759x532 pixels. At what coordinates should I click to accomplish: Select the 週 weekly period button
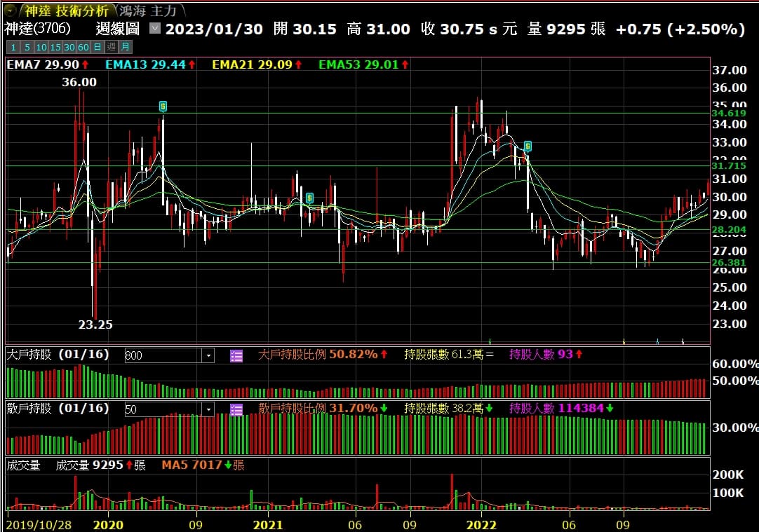click(111, 47)
